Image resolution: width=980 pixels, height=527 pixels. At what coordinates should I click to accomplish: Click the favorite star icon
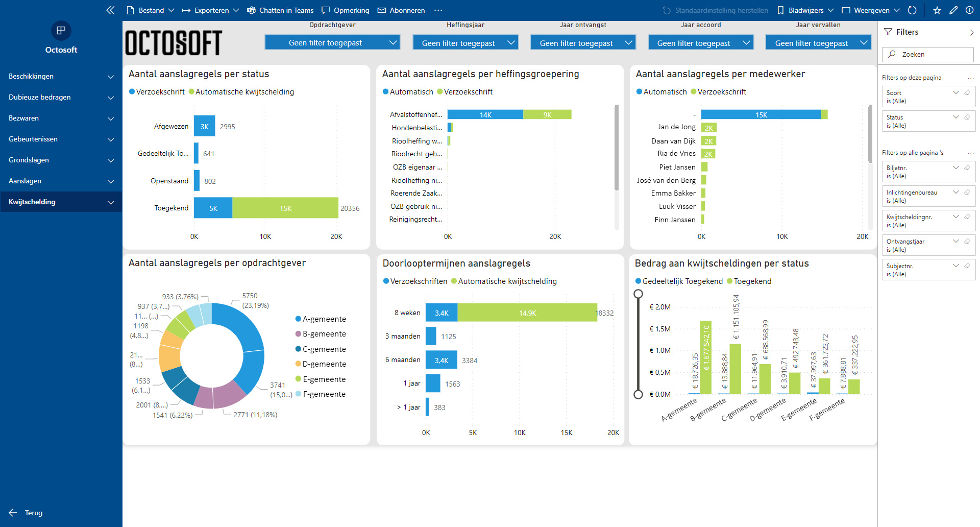click(x=937, y=10)
